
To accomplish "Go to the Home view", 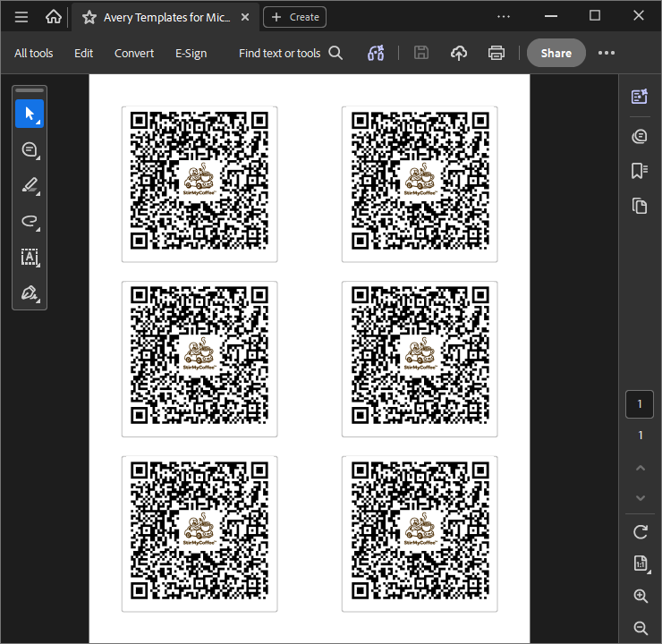I will [53, 17].
